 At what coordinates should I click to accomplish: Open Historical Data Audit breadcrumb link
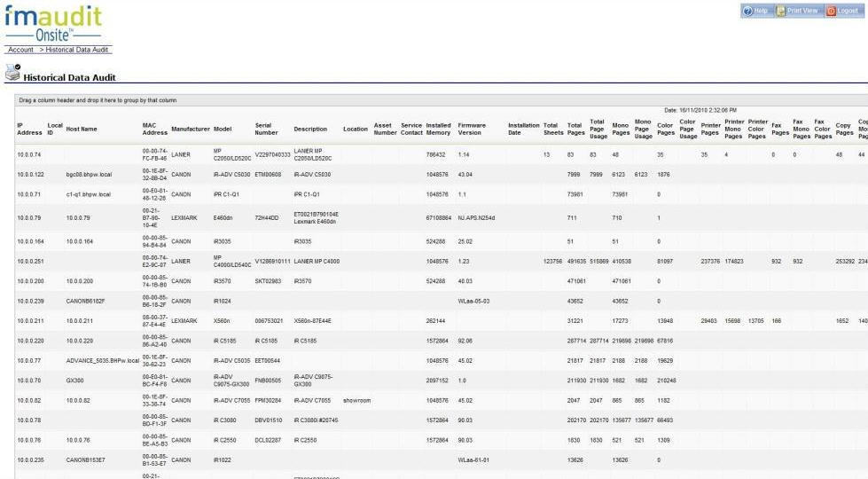pos(77,50)
